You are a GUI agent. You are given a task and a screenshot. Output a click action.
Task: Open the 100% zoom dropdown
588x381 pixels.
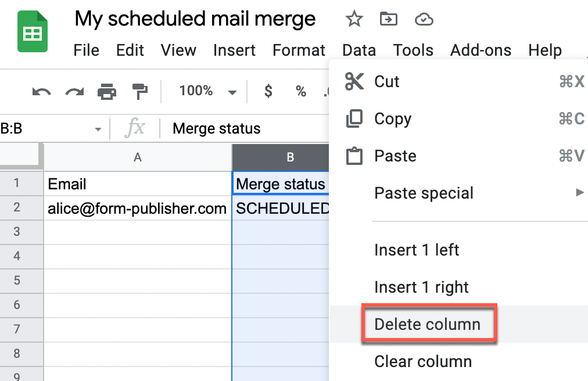207,91
